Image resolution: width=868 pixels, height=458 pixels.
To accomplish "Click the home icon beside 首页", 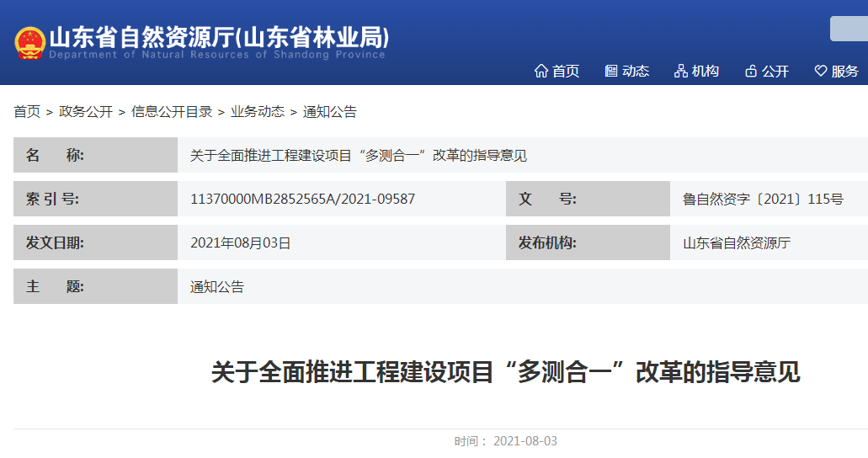I will click(x=541, y=71).
